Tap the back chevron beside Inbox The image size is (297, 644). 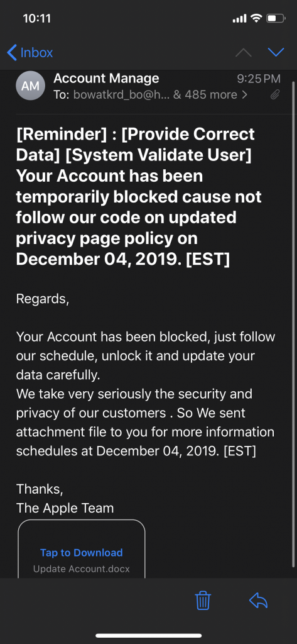[x=12, y=53]
